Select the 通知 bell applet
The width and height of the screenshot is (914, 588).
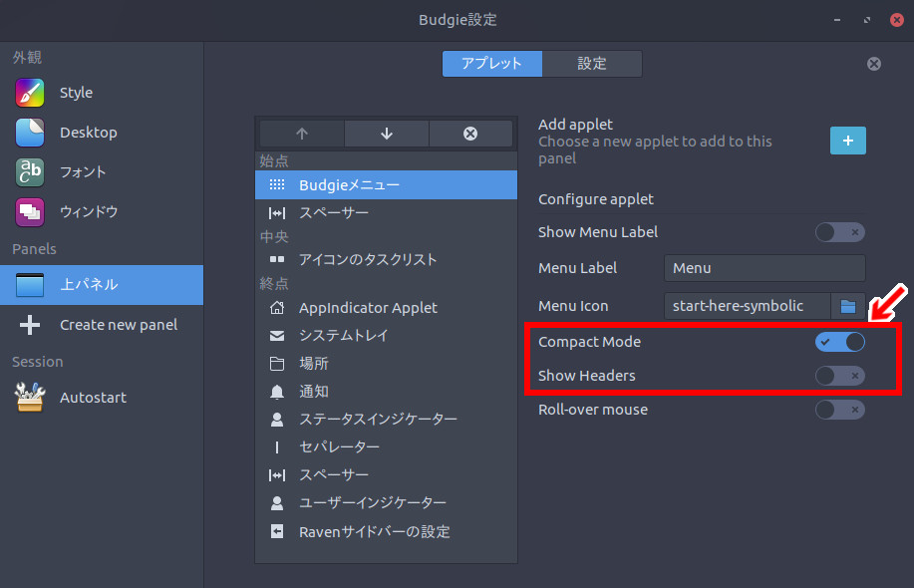(x=386, y=392)
